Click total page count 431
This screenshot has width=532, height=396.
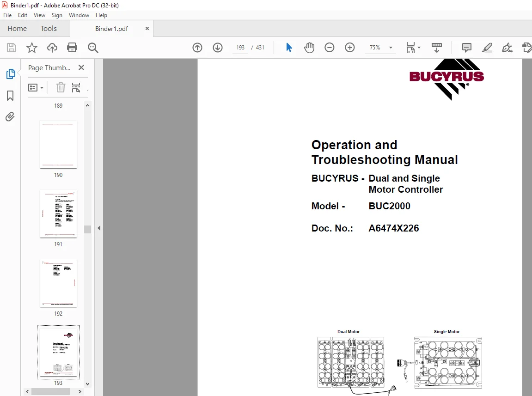260,48
